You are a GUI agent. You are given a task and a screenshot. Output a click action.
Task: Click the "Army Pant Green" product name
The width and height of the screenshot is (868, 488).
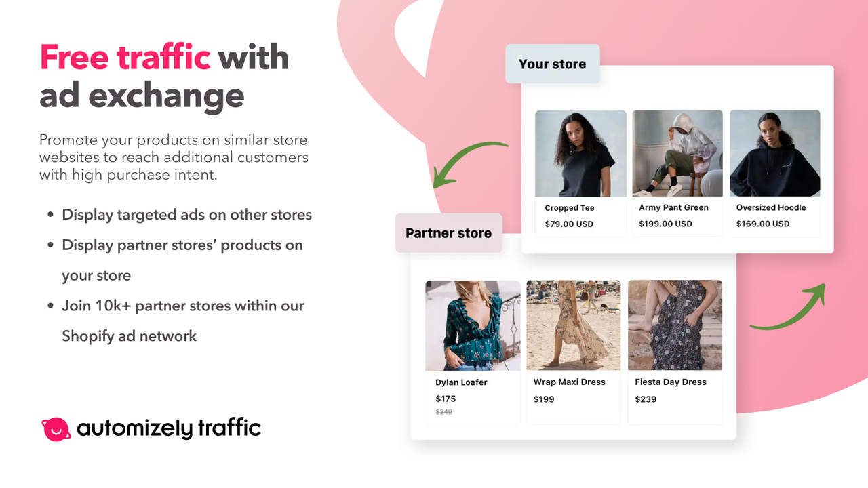(x=673, y=208)
